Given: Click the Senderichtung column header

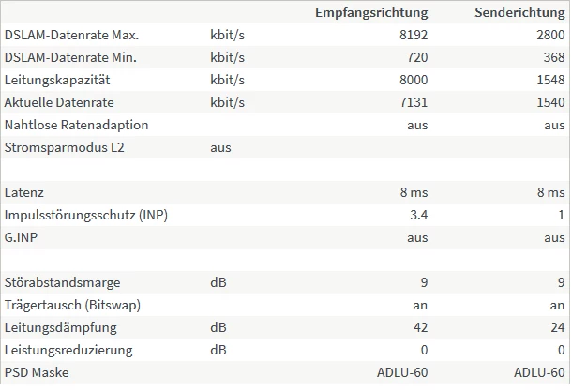Looking at the screenshot, I should (x=519, y=13).
